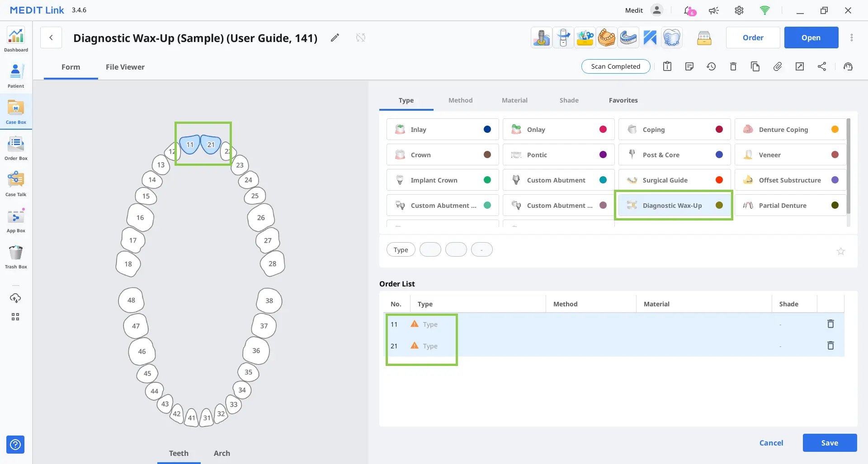Cancel the form changes
This screenshot has width=868, height=464.
coord(771,443)
